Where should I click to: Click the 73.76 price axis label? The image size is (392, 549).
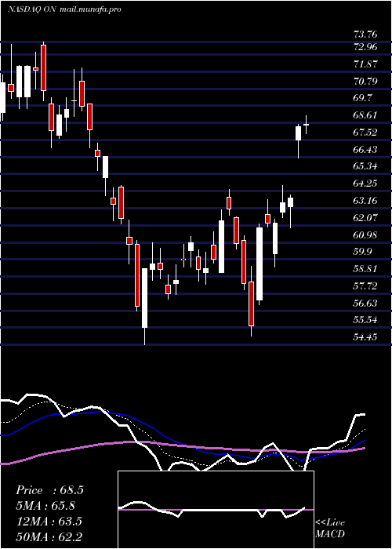pos(365,35)
